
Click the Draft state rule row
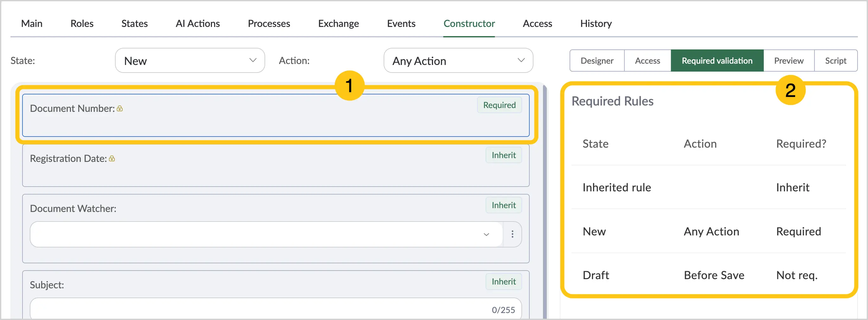709,275
